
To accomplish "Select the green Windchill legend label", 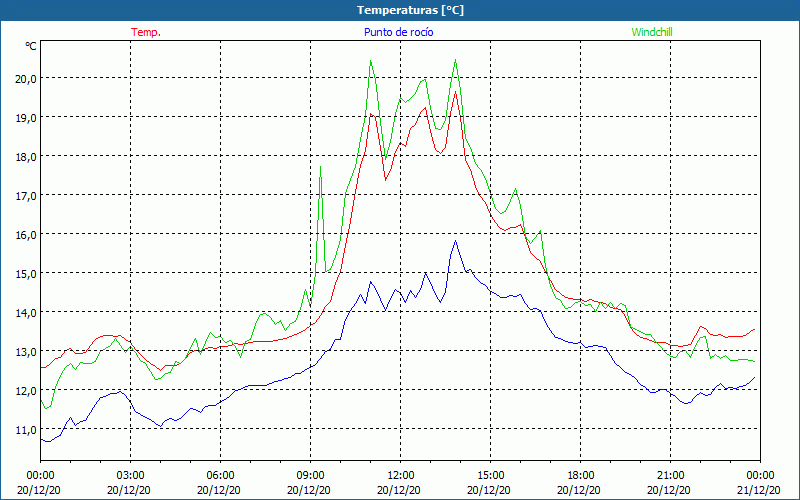I will (x=652, y=32).
